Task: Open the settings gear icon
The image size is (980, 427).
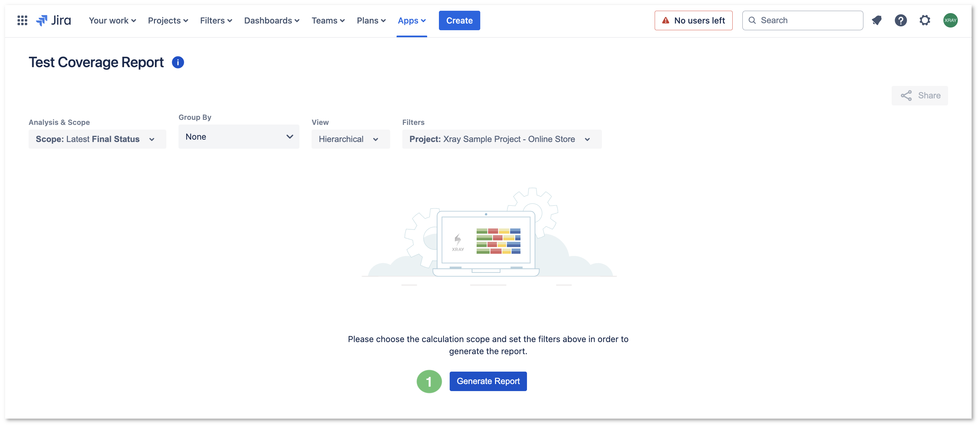Action: point(925,20)
